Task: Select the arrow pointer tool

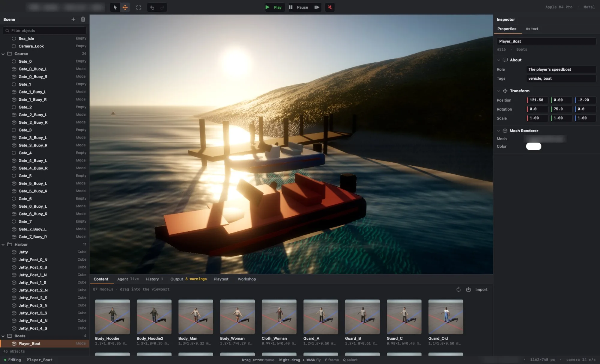Action: point(115,7)
